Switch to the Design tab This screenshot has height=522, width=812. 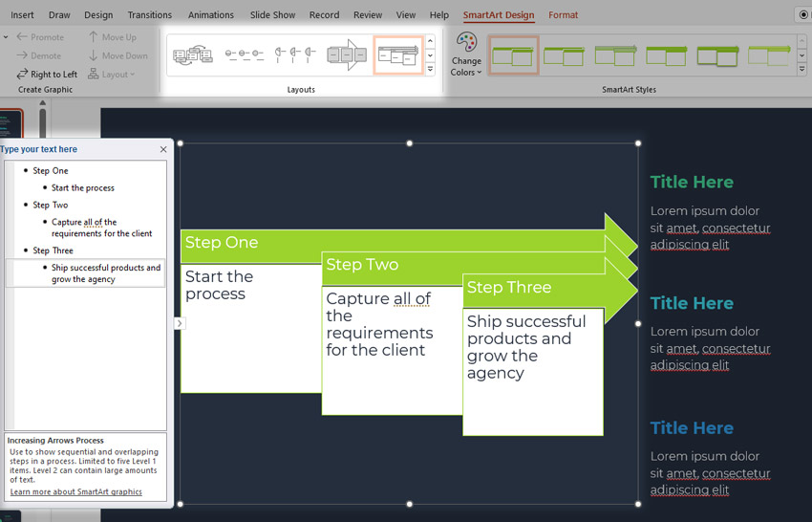pos(98,15)
